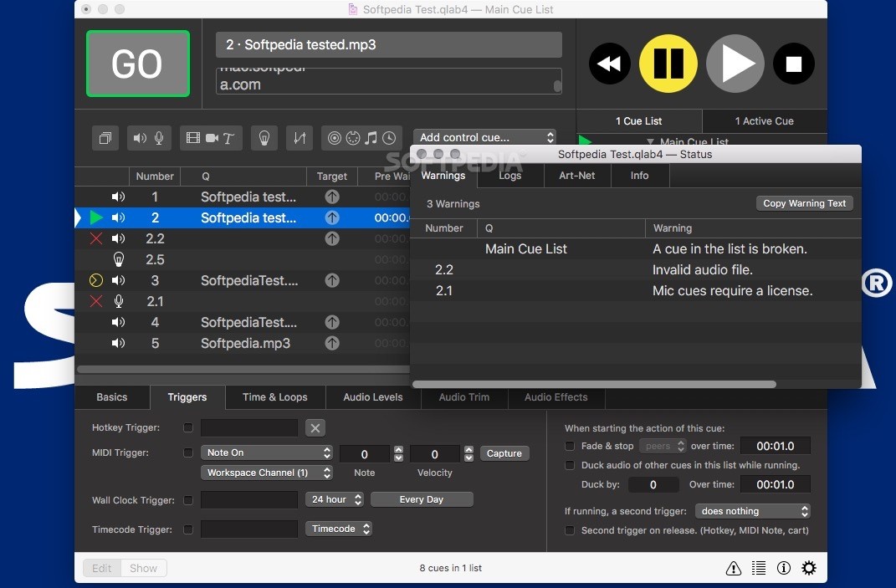
Task: Click the big GO button
Action: [x=138, y=64]
